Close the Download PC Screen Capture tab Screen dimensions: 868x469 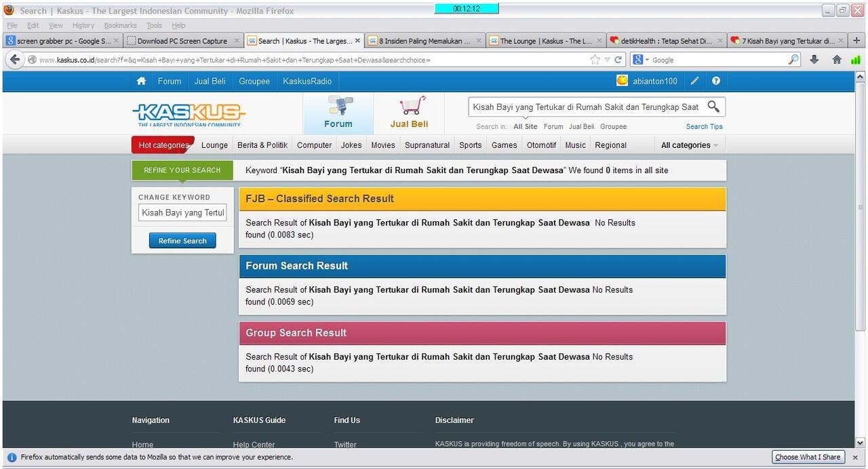237,41
